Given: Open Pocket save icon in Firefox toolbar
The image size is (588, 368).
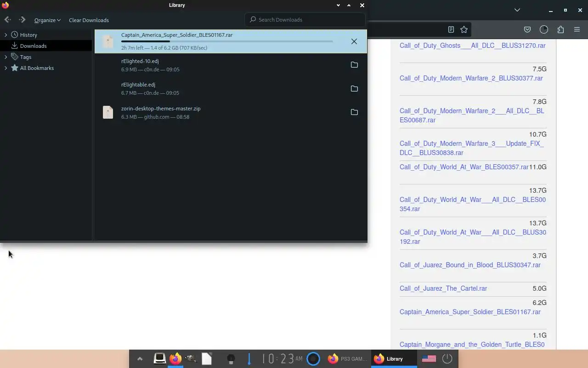Looking at the screenshot, I should pyautogui.click(x=527, y=29).
